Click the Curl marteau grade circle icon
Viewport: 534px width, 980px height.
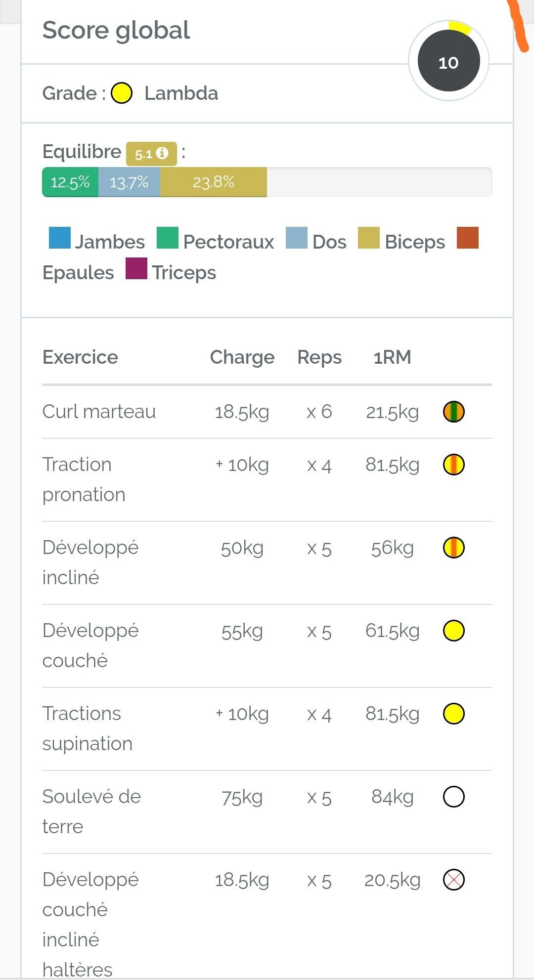point(453,412)
